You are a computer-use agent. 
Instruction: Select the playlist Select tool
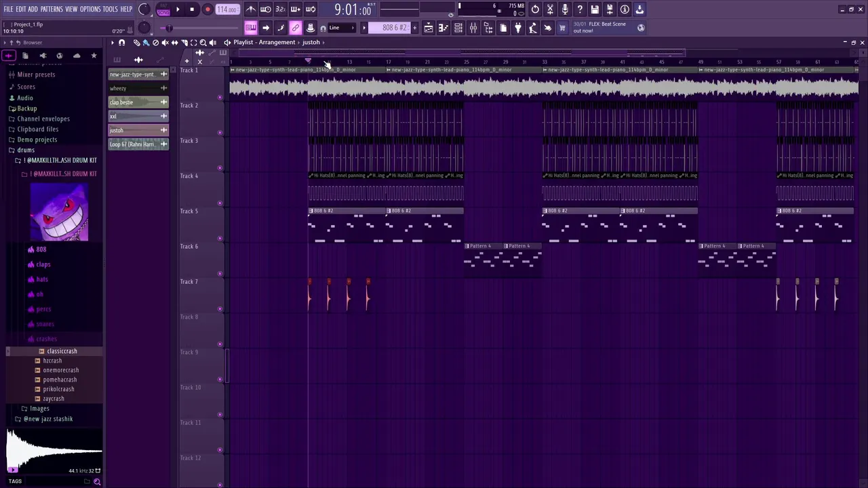(x=193, y=42)
